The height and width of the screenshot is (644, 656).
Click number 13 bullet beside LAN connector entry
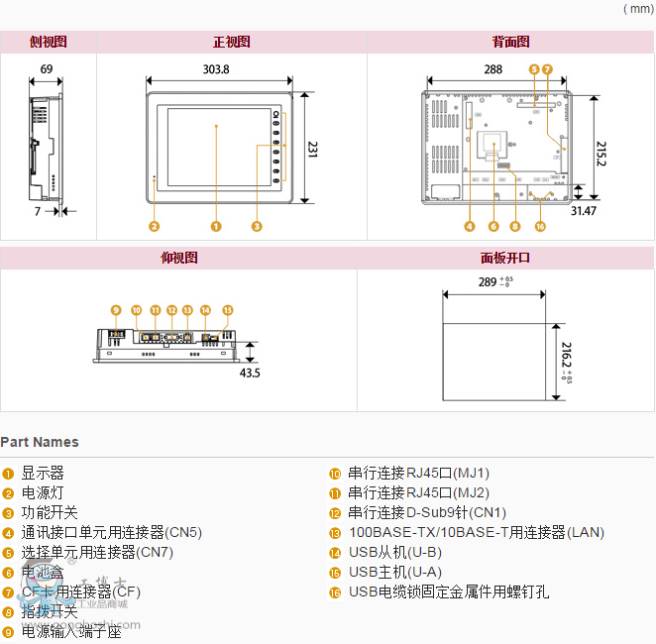pos(335,533)
